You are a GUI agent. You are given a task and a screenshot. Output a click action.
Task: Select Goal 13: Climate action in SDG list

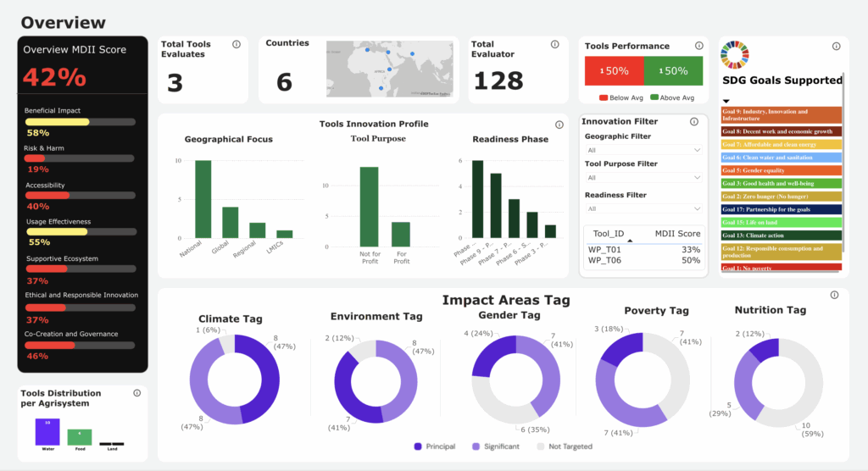click(x=782, y=235)
